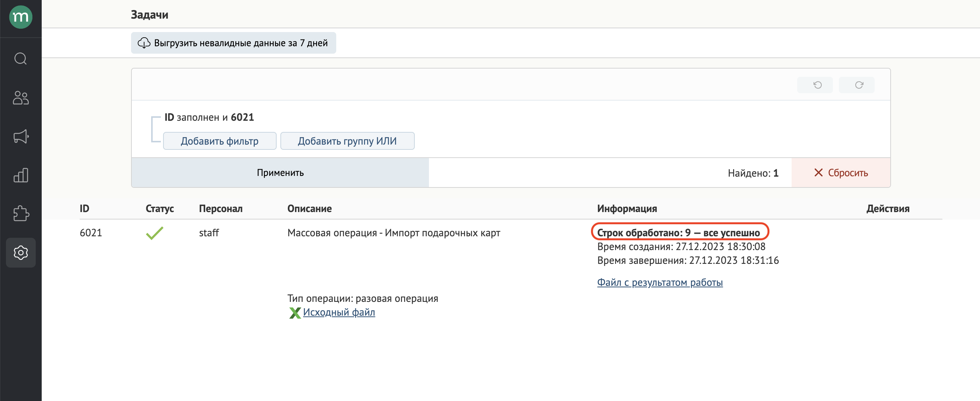
Task: Click Добавить группу ИЛИ button
Action: coord(347,141)
